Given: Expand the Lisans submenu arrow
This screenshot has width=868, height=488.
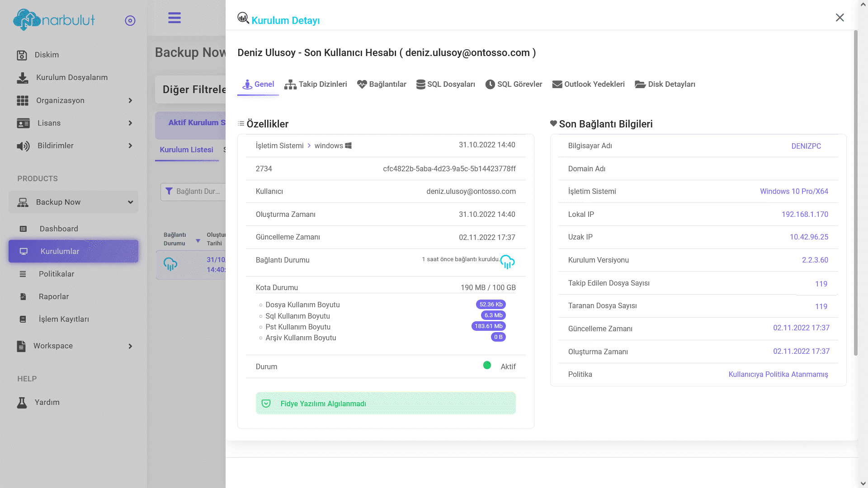Looking at the screenshot, I should tap(130, 123).
